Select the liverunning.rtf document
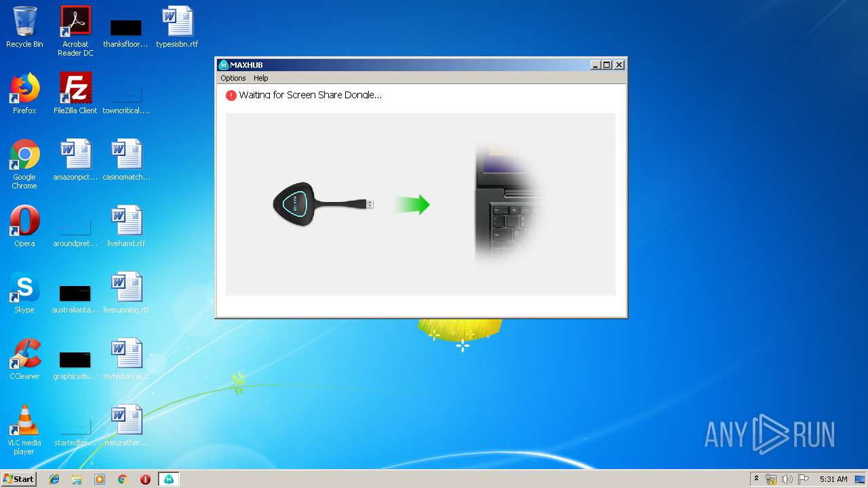Screen dimensions: 868x488 click(x=126, y=293)
